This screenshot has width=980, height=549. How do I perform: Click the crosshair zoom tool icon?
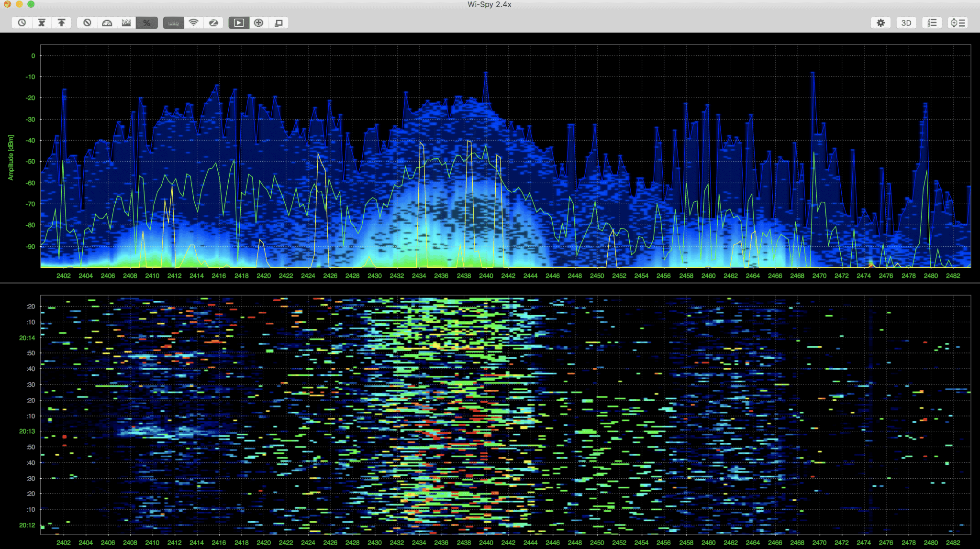pos(258,22)
